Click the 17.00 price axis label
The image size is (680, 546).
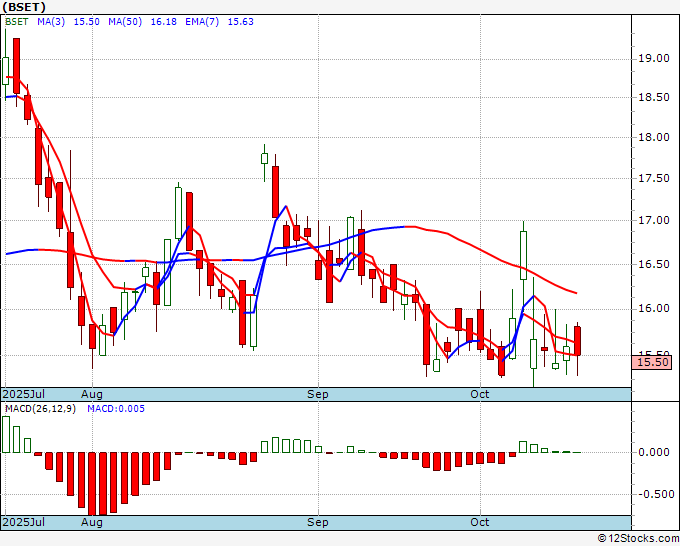654,220
